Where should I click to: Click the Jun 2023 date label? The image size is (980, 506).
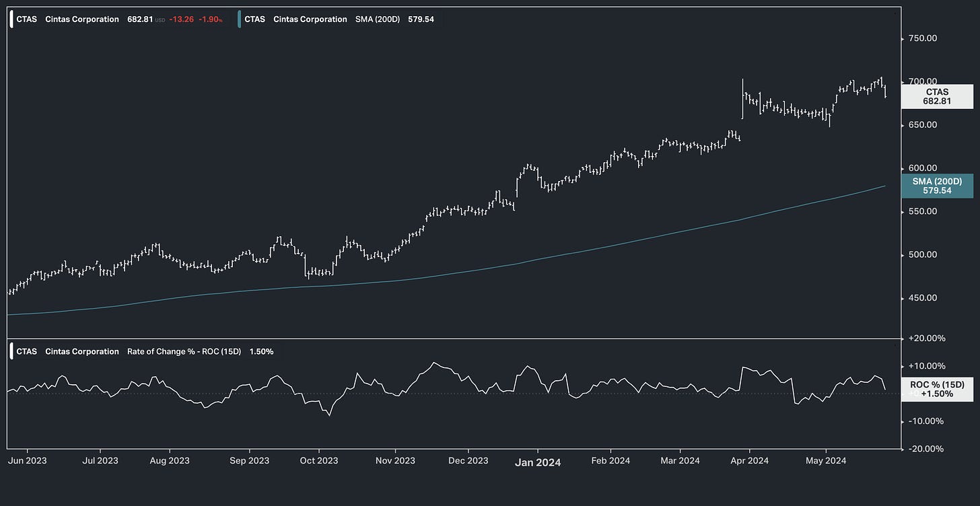click(28, 461)
